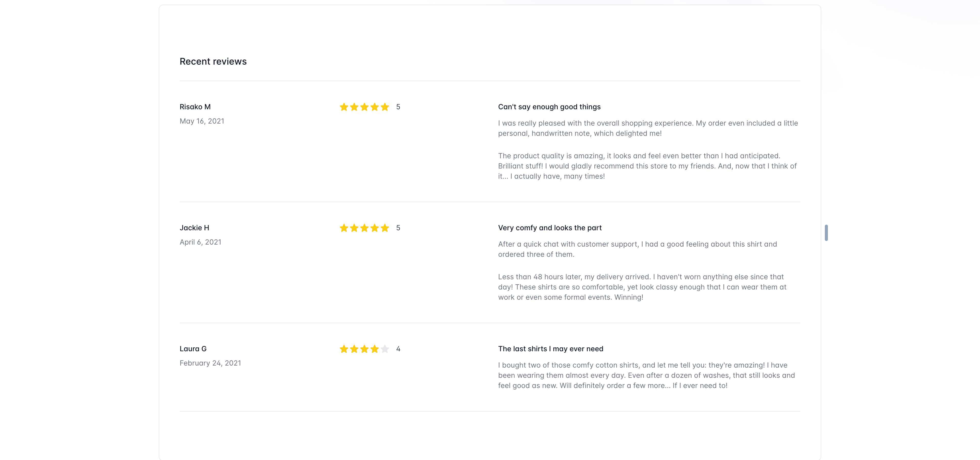Open the "Very comfy and looks the part" review title
980x460 pixels.
click(x=550, y=228)
